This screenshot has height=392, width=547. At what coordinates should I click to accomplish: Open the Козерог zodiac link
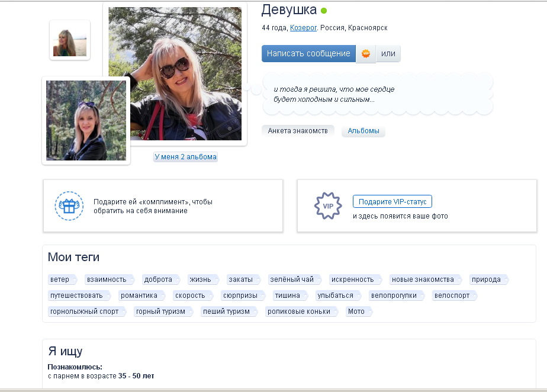pos(303,28)
